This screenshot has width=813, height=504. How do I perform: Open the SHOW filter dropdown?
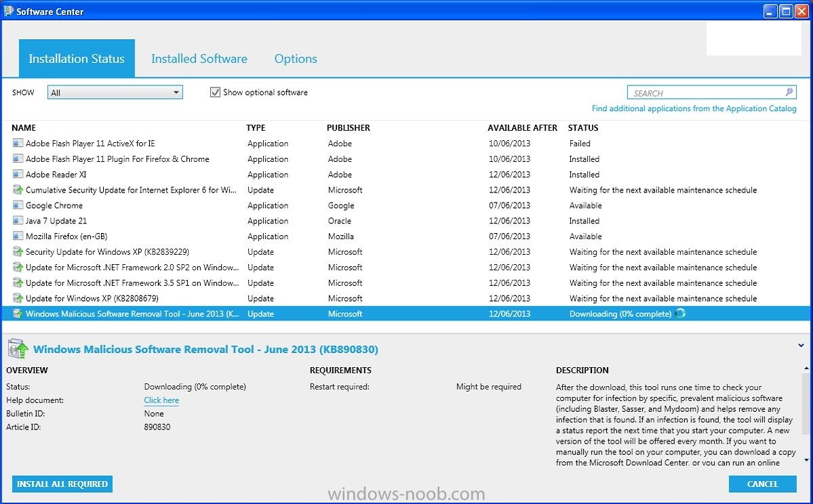[115, 92]
